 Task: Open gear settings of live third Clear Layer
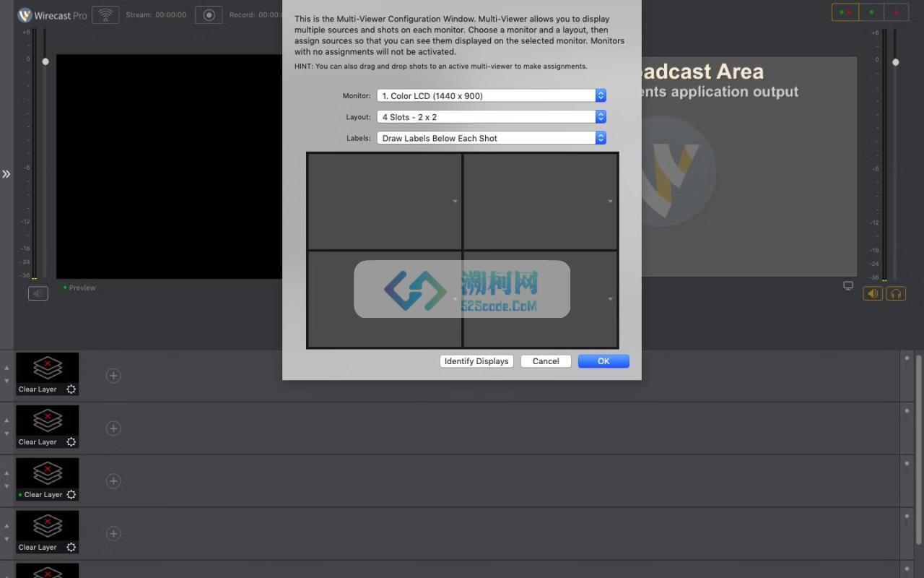71,495
